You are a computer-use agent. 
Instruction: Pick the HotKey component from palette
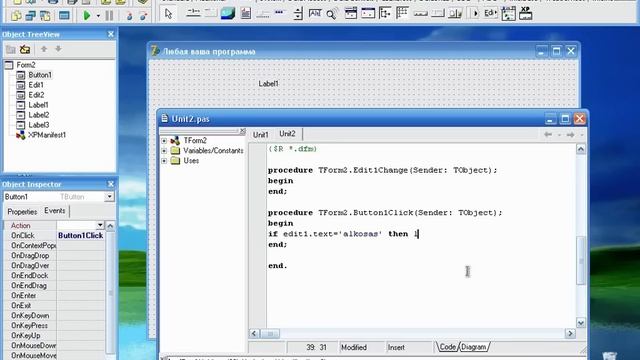[315, 13]
